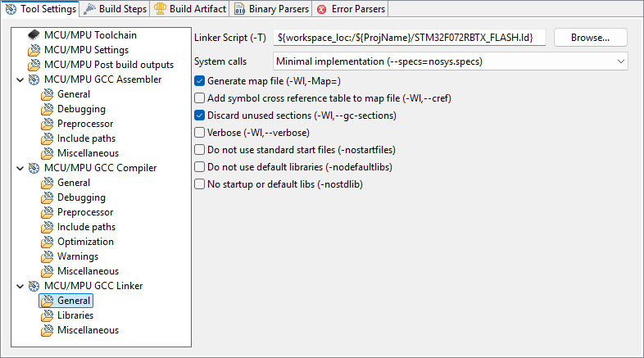This screenshot has height=358, width=644.
Task: Click the Compiler Warnings folder icon
Action: click(x=47, y=256)
